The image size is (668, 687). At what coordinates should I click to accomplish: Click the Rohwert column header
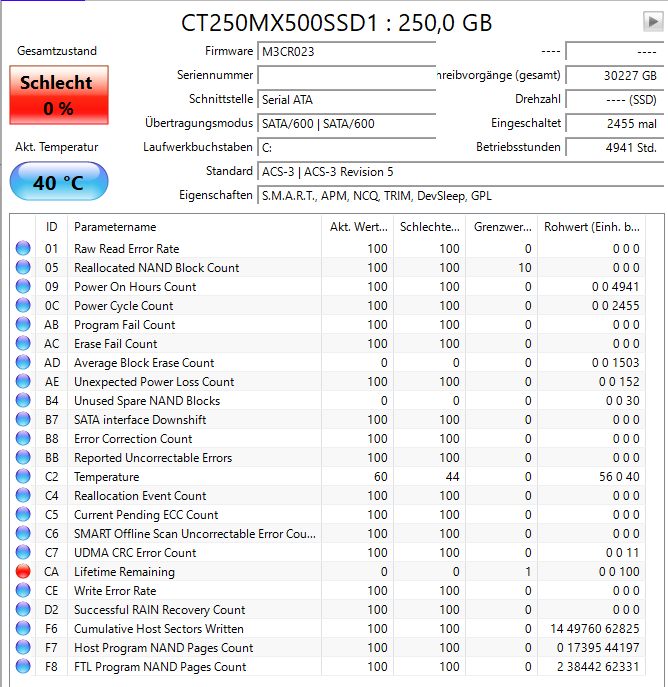click(x=591, y=227)
